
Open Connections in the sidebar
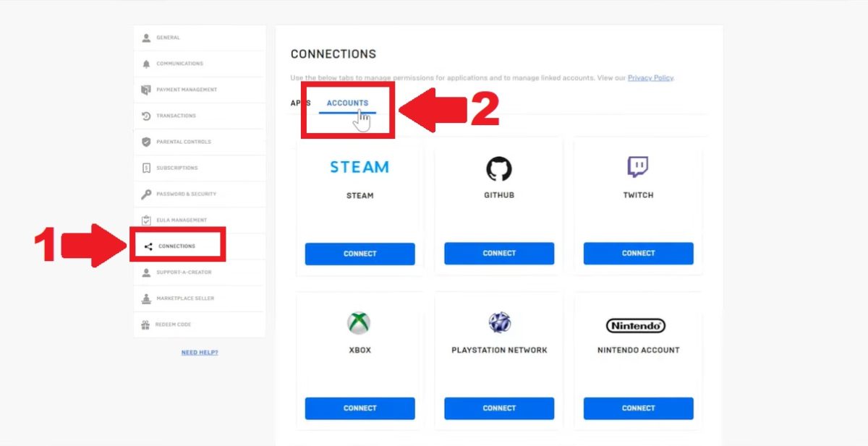tap(176, 246)
